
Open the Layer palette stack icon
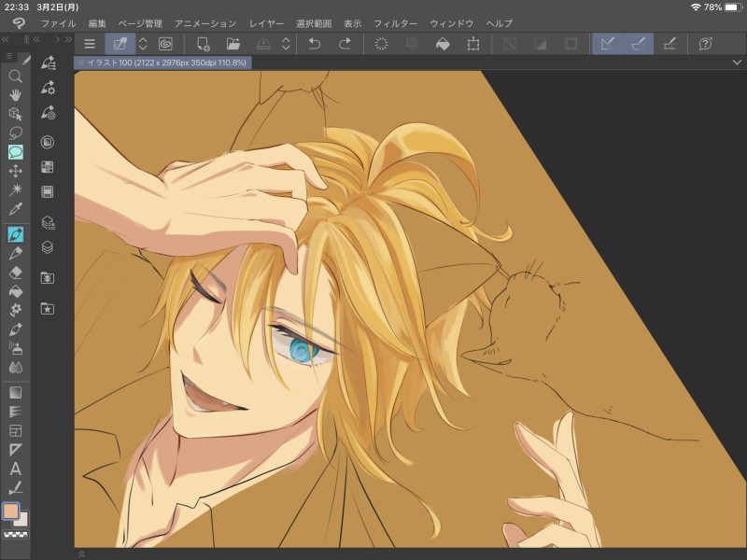click(48, 247)
